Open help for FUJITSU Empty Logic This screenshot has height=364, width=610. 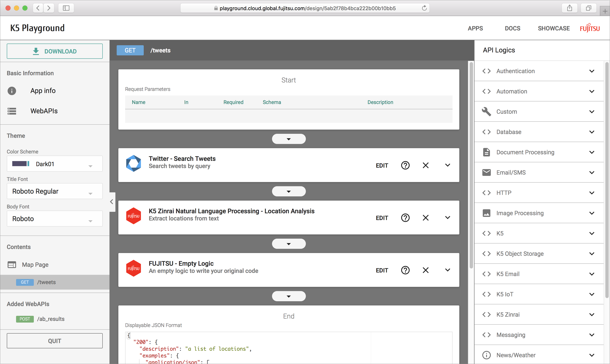(405, 270)
